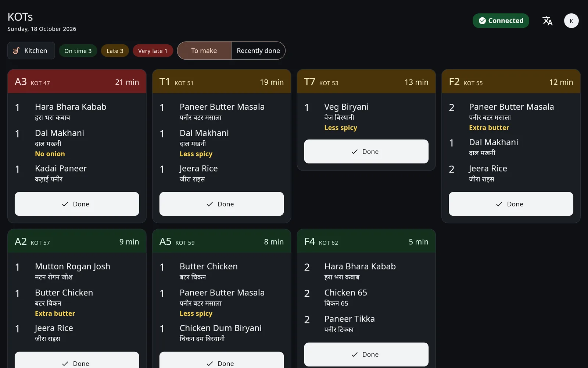
Task: Select Chicken 65 item in F4
Action: pos(345,293)
